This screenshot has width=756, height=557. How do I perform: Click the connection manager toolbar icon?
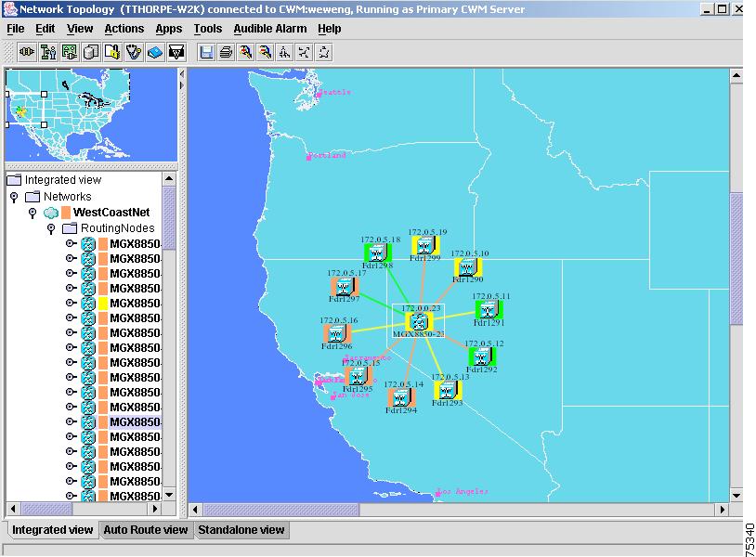click(x=28, y=52)
